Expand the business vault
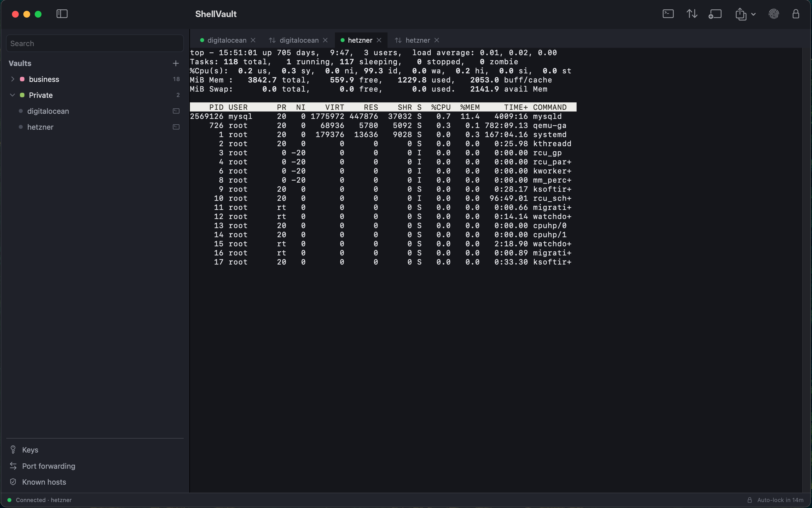Image resolution: width=812 pixels, height=508 pixels. 13,79
